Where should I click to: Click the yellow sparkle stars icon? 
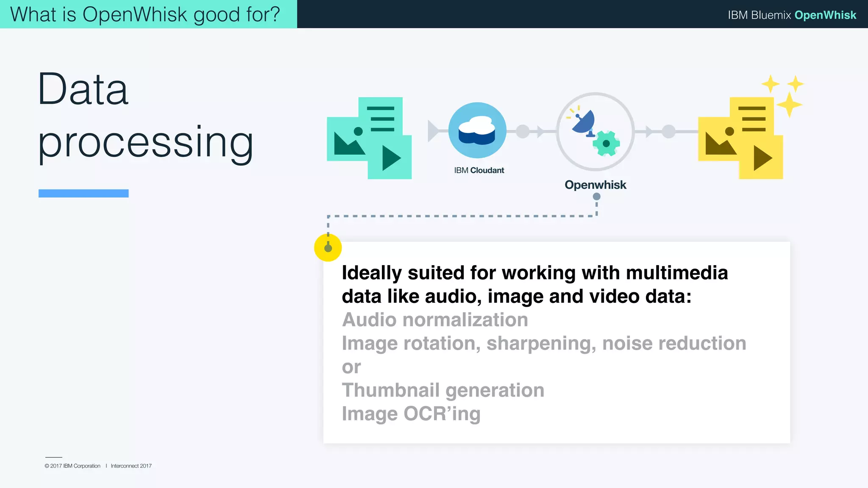tap(782, 95)
